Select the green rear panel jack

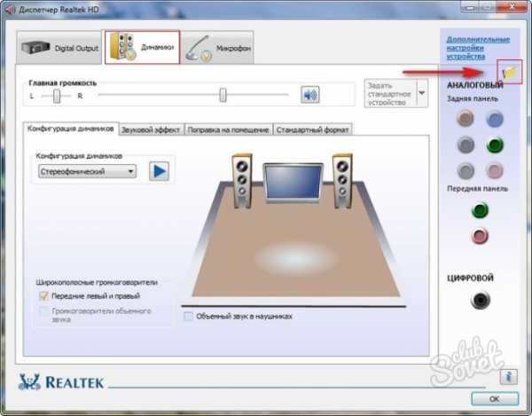coord(495,145)
